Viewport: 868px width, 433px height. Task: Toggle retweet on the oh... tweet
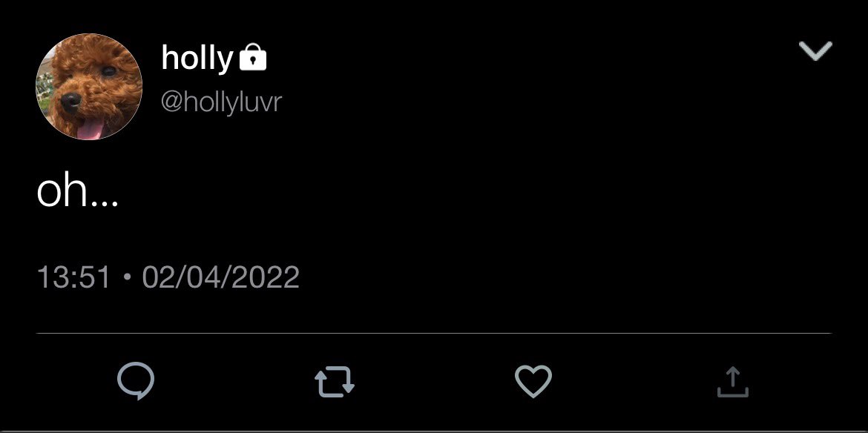tap(335, 382)
